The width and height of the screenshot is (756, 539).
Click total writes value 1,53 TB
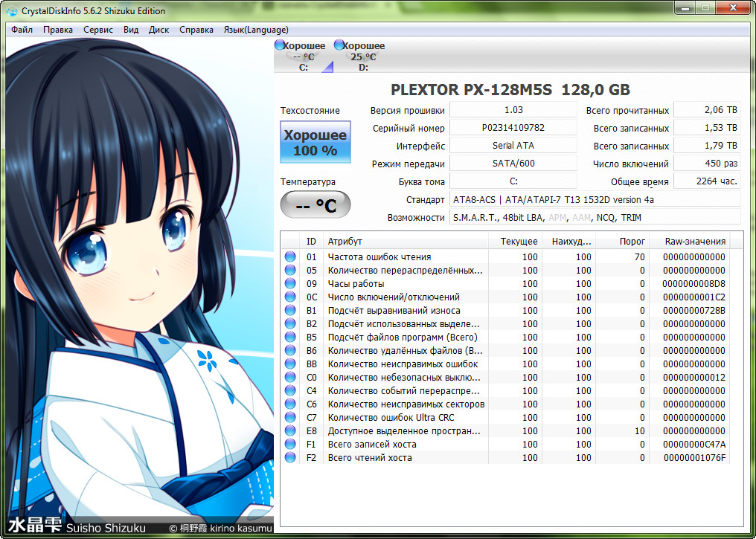tap(707, 128)
